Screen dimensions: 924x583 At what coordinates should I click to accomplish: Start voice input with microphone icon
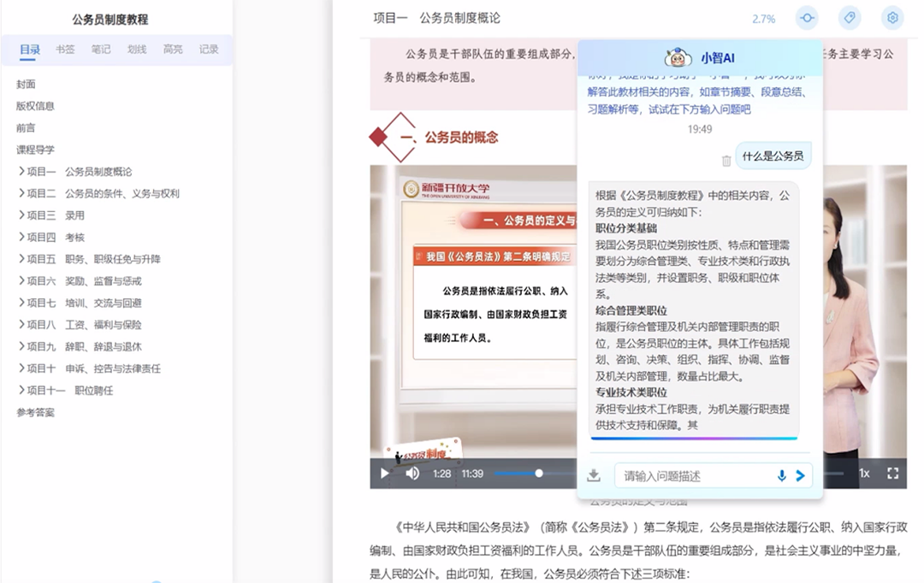781,475
